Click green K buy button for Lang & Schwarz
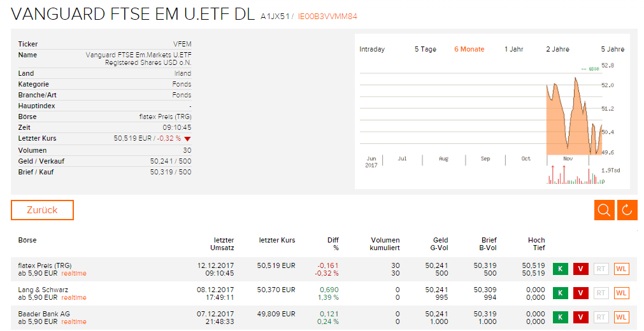This screenshot has width=644, height=331. point(560,293)
